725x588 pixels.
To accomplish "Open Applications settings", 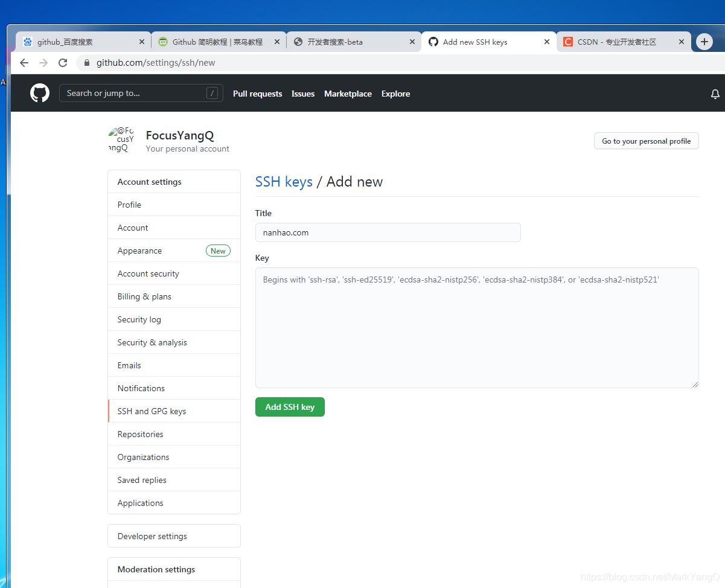I will (x=174, y=503).
